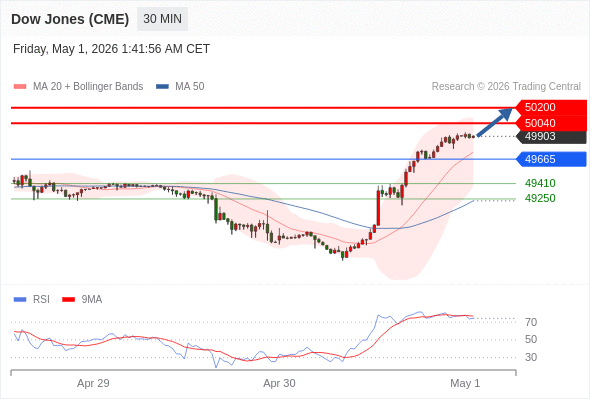
Task: Click the MA 50 legend label
Action: click(x=190, y=87)
